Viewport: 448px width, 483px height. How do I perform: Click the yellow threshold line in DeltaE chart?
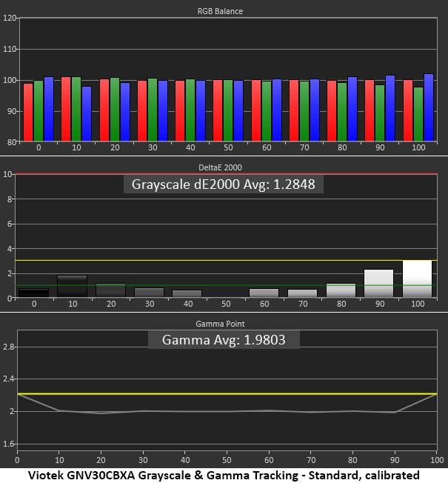(x=226, y=260)
